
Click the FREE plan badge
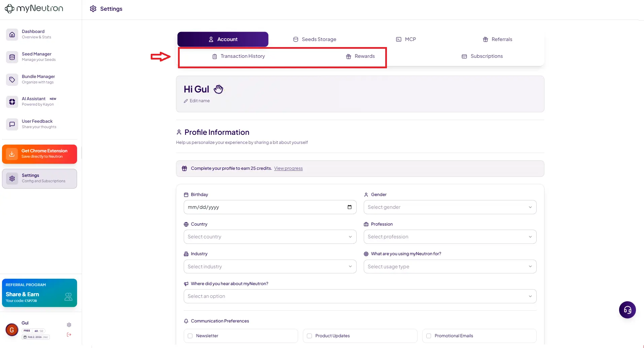click(x=27, y=331)
